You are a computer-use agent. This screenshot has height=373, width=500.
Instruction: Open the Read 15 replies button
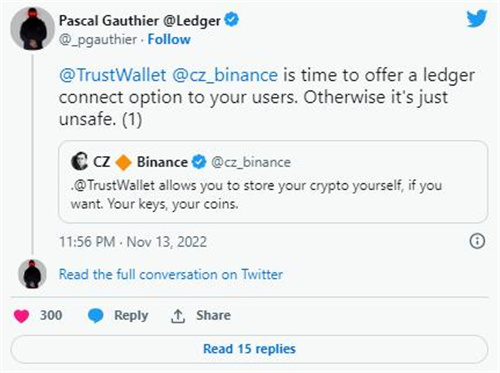(x=249, y=349)
